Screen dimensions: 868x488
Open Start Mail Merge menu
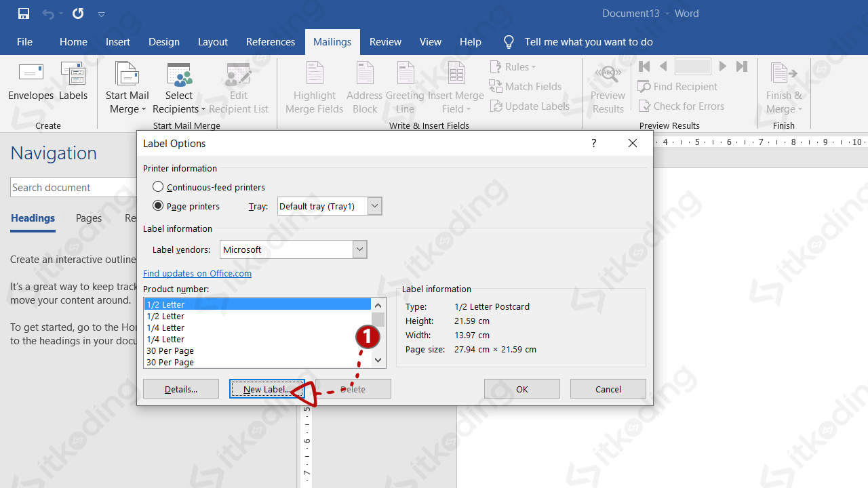click(x=127, y=89)
